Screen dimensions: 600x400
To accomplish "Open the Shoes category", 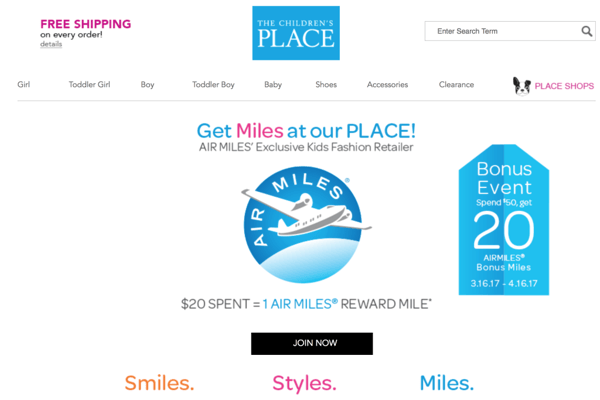I will point(326,85).
